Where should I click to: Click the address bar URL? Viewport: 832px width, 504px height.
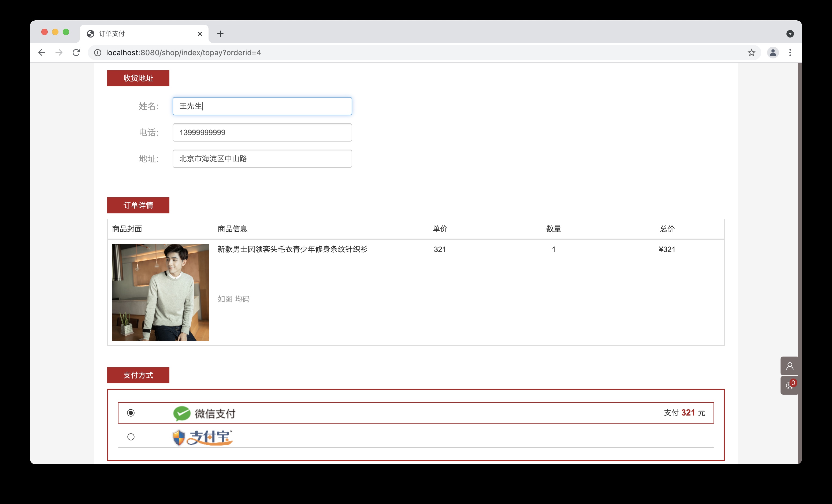coord(183,53)
